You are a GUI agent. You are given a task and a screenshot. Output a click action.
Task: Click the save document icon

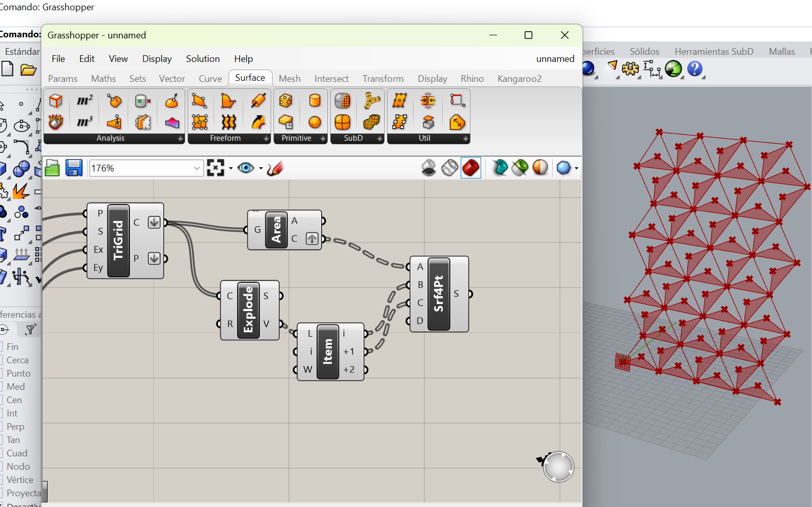tap(74, 168)
